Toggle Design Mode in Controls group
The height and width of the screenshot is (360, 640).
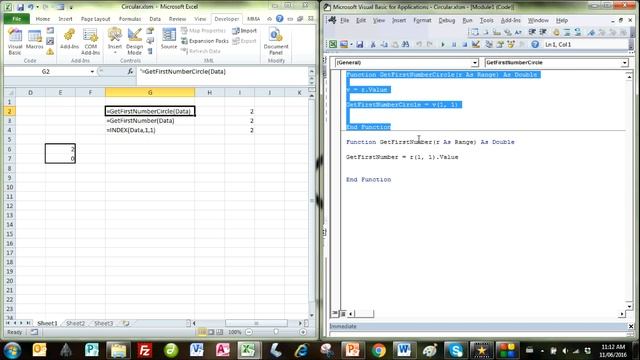coord(134,42)
